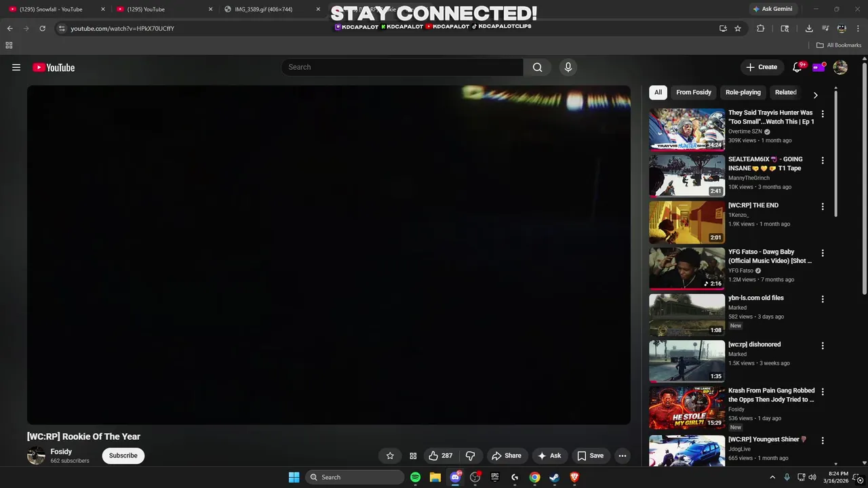Open All Bookmarks folder
Screen dimensions: 868x488
tap(839, 45)
